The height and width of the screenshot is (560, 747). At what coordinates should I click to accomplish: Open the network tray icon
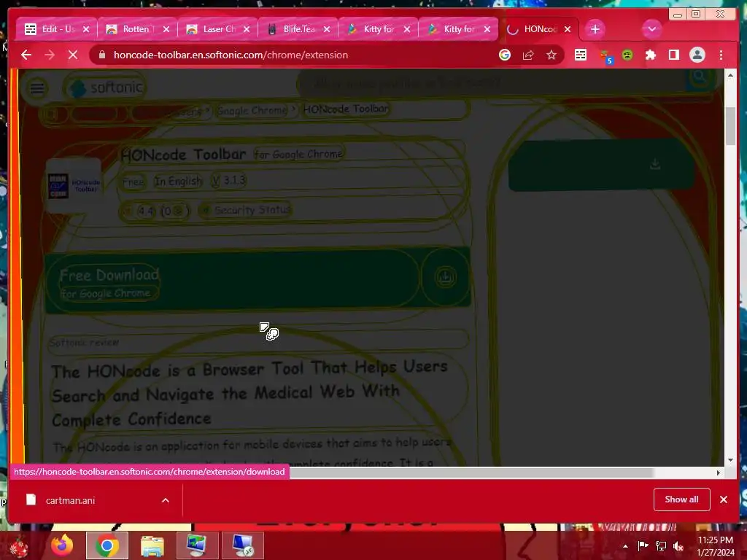661,545
